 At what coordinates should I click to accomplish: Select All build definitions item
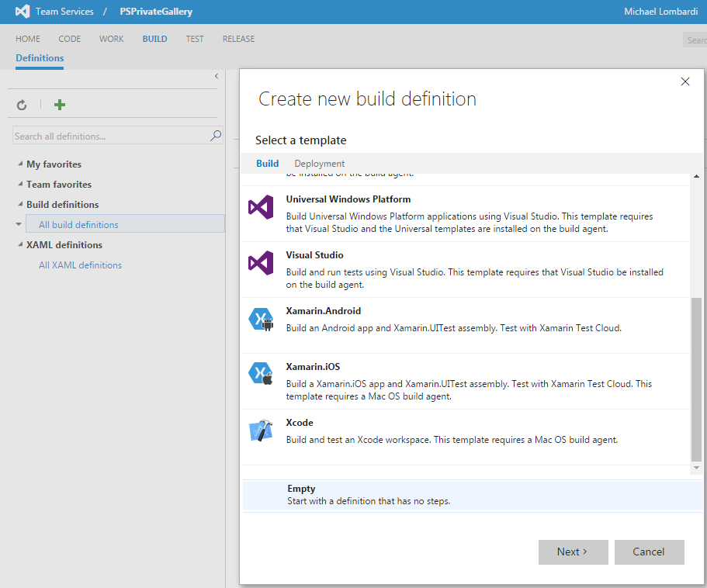pyautogui.click(x=126, y=224)
